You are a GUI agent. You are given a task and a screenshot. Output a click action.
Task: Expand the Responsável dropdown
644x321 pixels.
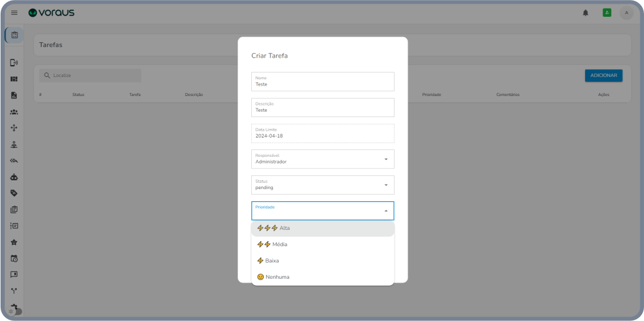coord(322,159)
